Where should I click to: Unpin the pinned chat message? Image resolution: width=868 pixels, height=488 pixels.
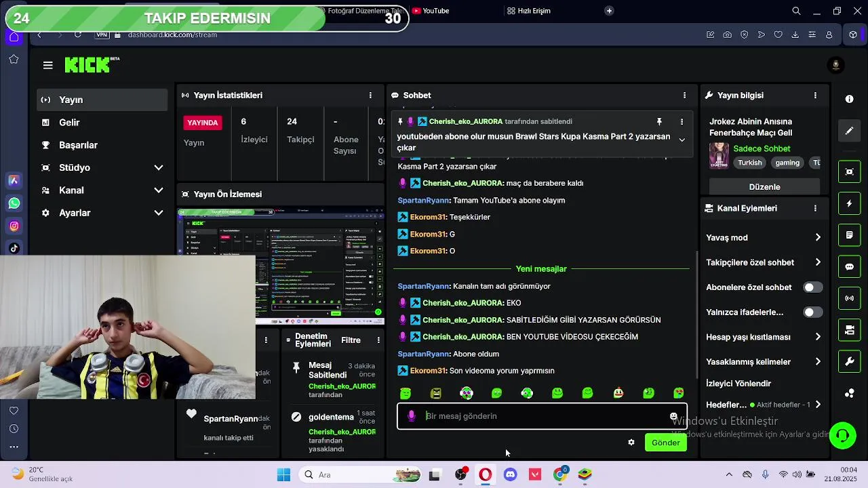click(658, 122)
